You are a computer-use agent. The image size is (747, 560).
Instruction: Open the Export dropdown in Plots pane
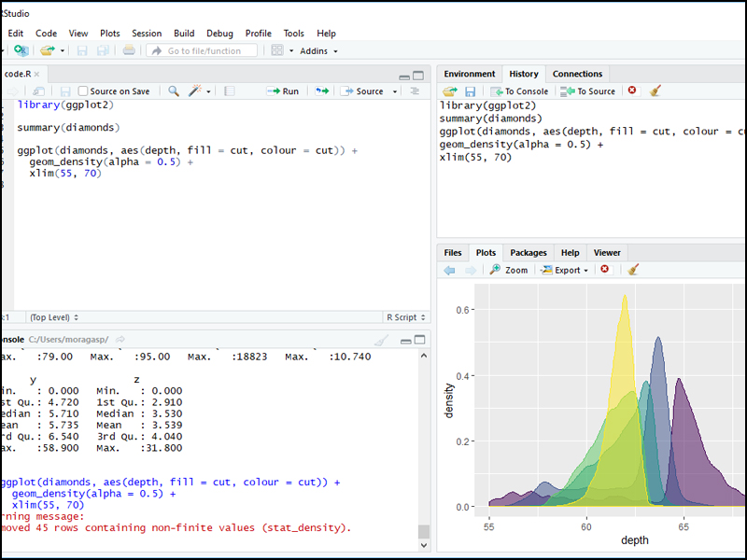(x=565, y=270)
